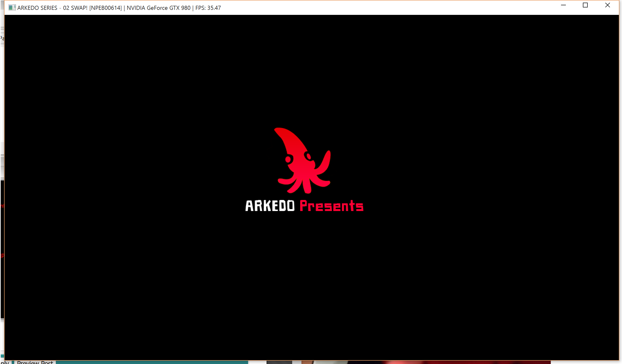The width and height of the screenshot is (622, 364).
Task: Close the ARKEDO SERIES game window
Action: pos(607,5)
